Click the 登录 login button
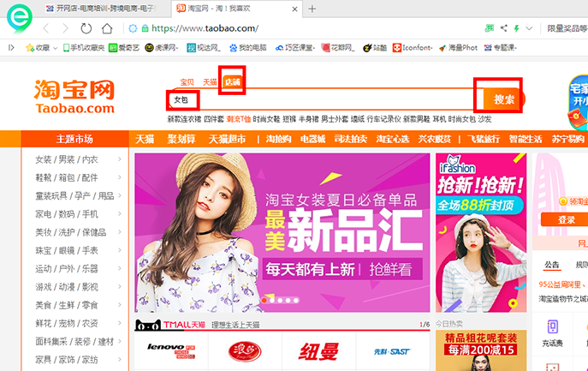 tap(566, 220)
